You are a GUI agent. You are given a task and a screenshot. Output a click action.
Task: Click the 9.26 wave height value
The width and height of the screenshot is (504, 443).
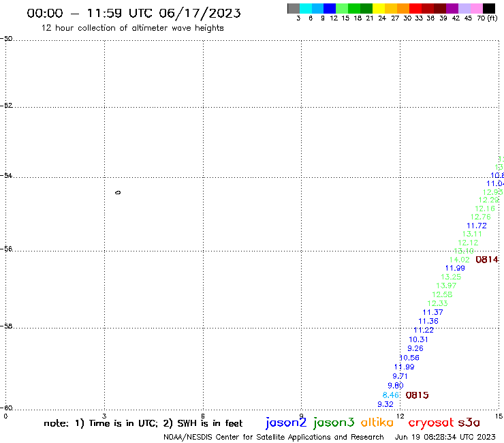point(415,348)
